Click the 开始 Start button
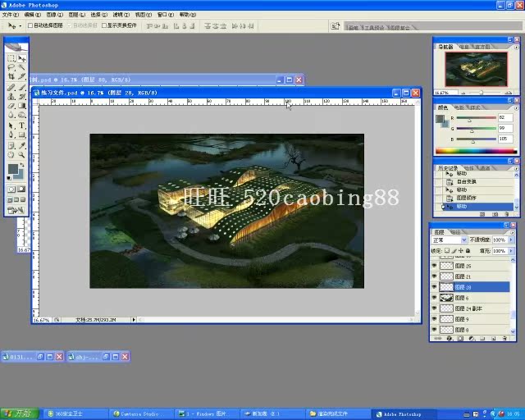The height and width of the screenshot is (420, 525). pyautogui.click(x=19, y=413)
